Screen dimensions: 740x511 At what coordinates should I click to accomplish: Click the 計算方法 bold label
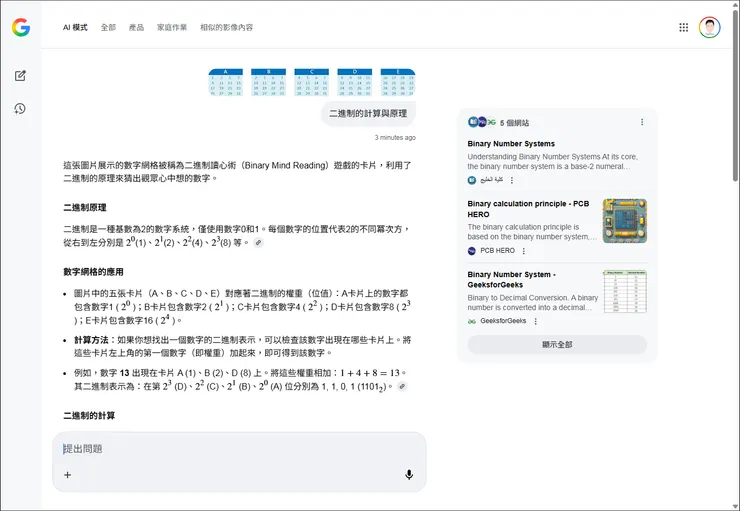pos(91,340)
